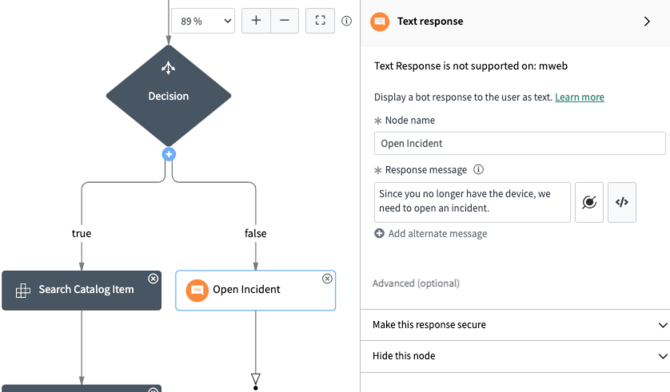Show Response message info tooltip
The width and height of the screenshot is (670, 392).
pos(479,169)
